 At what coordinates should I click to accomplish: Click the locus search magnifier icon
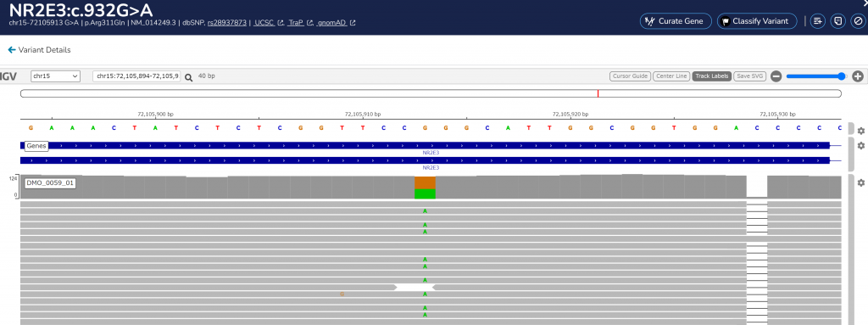point(189,77)
